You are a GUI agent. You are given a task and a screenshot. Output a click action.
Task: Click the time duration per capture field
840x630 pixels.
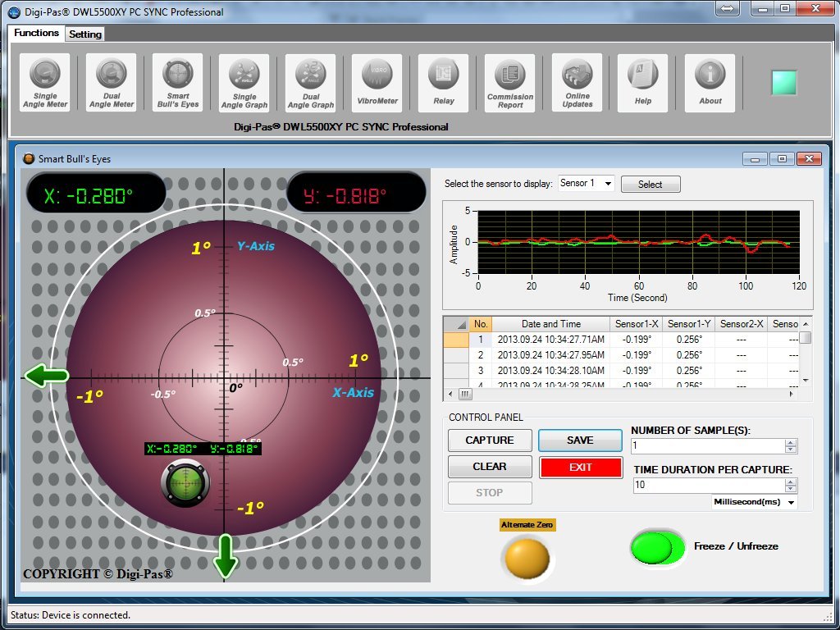pos(709,486)
